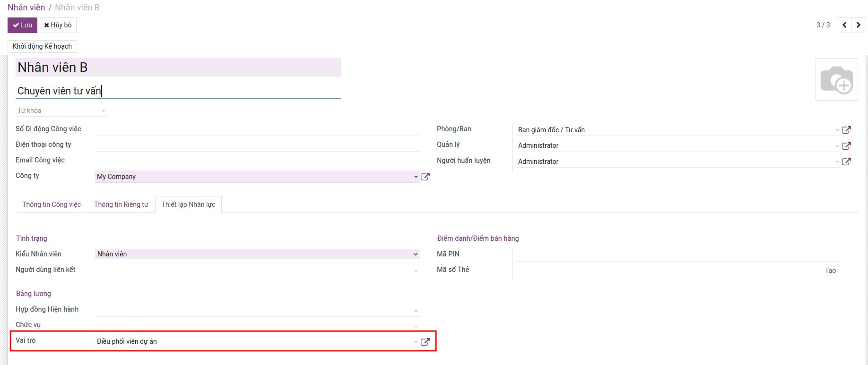The width and height of the screenshot is (868, 365).
Task: Upload employee photo via camera icon
Action: coord(836,79)
